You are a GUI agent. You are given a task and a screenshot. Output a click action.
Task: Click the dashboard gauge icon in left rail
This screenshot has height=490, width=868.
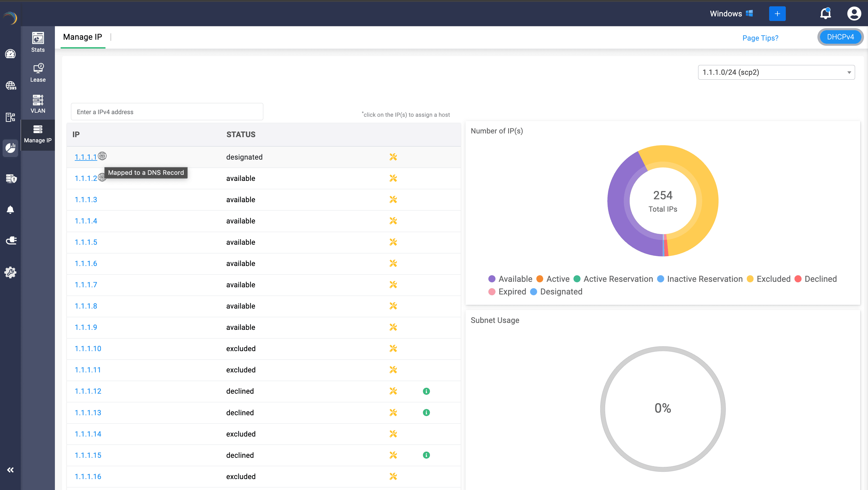(10, 54)
